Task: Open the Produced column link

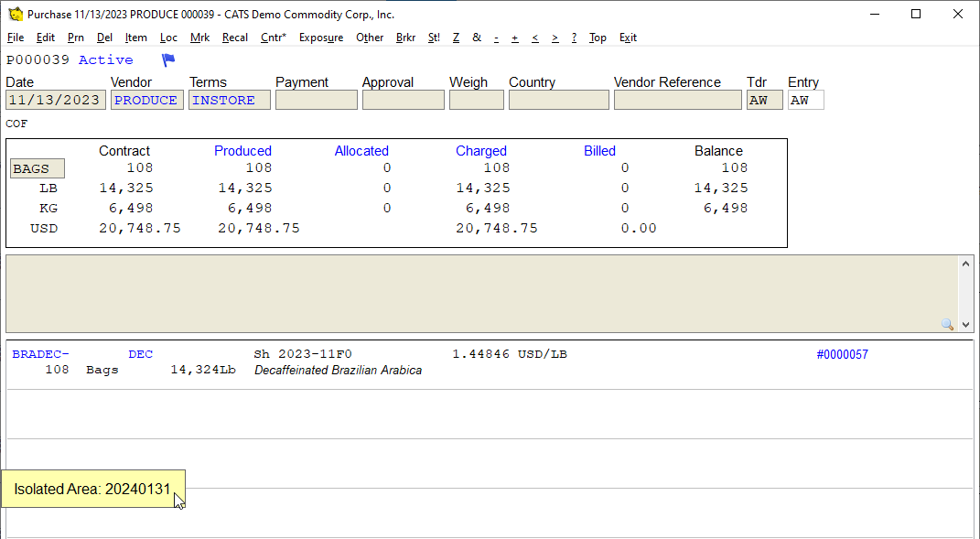Action: point(242,151)
